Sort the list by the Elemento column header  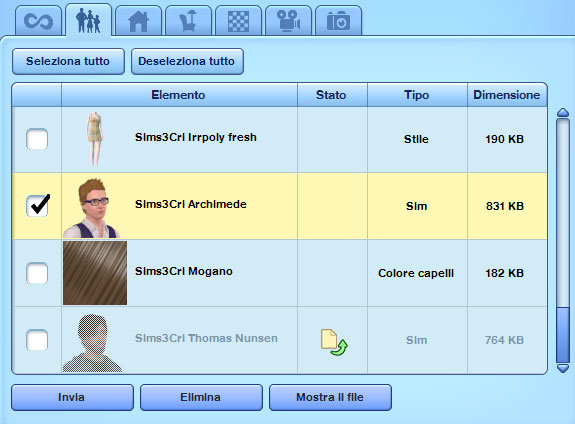pos(179,95)
